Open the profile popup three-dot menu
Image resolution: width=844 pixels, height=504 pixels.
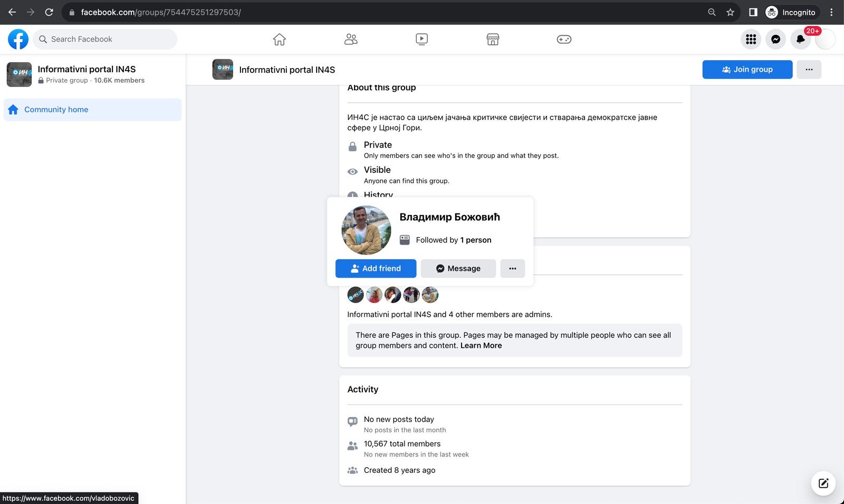pos(513,268)
